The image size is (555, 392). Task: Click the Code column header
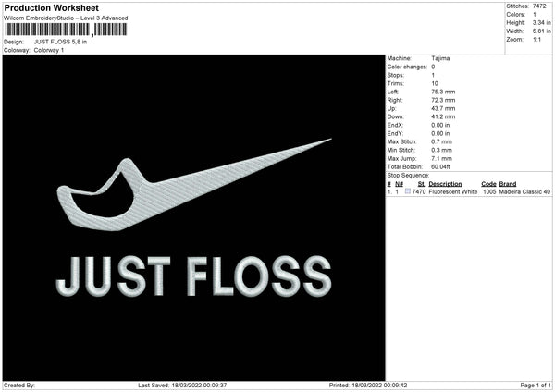[x=488, y=184]
